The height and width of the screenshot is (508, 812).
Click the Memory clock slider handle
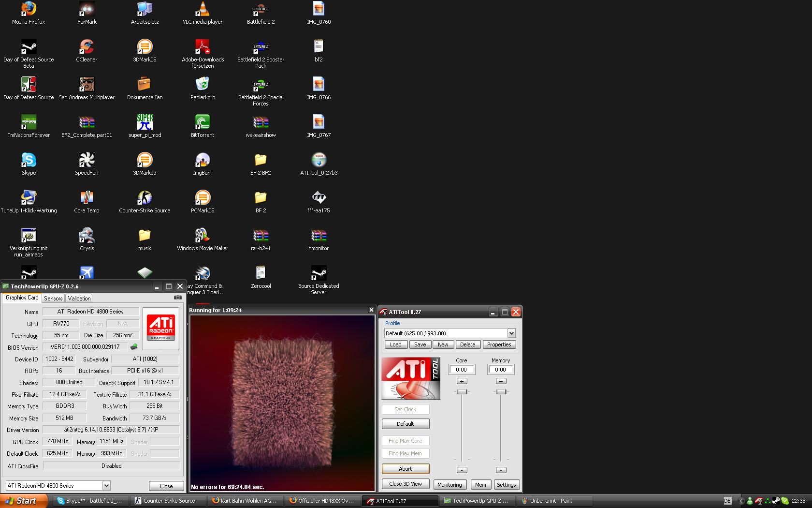(x=501, y=391)
